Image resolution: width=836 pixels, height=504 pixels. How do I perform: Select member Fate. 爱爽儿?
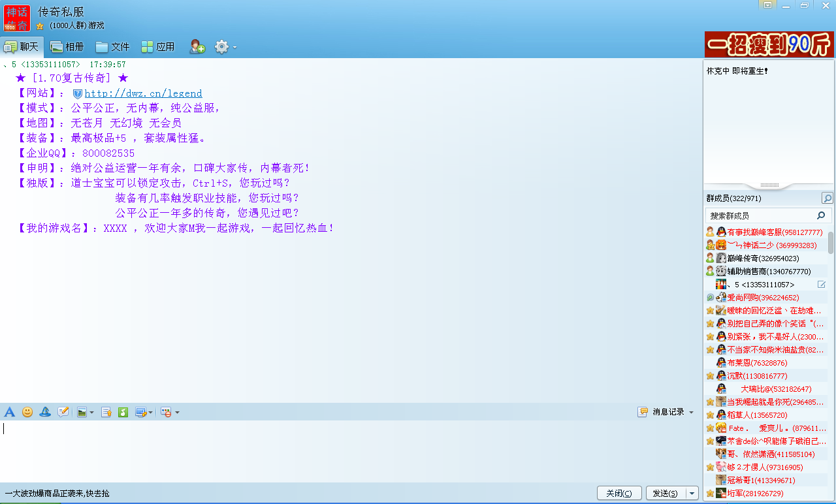tap(765, 428)
